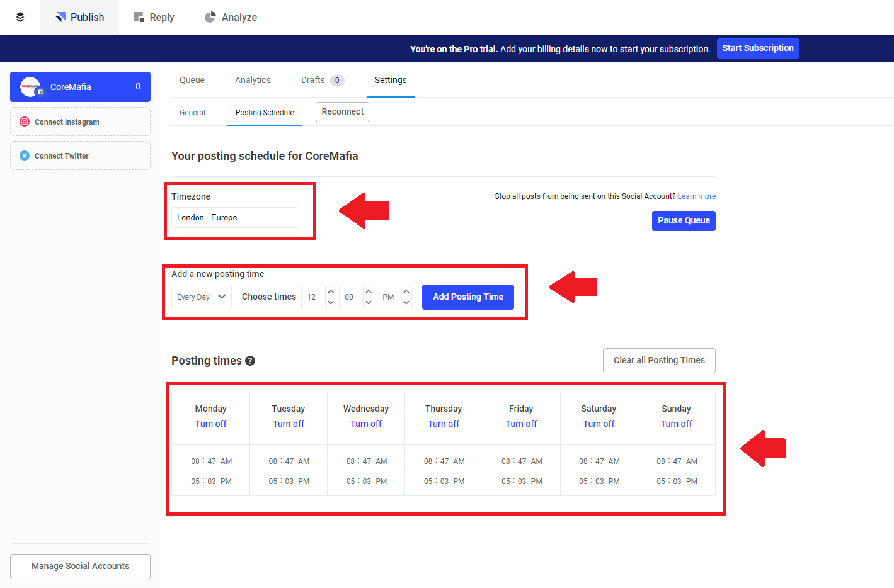
Task: Expand the Every Day dropdown
Action: 202,297
